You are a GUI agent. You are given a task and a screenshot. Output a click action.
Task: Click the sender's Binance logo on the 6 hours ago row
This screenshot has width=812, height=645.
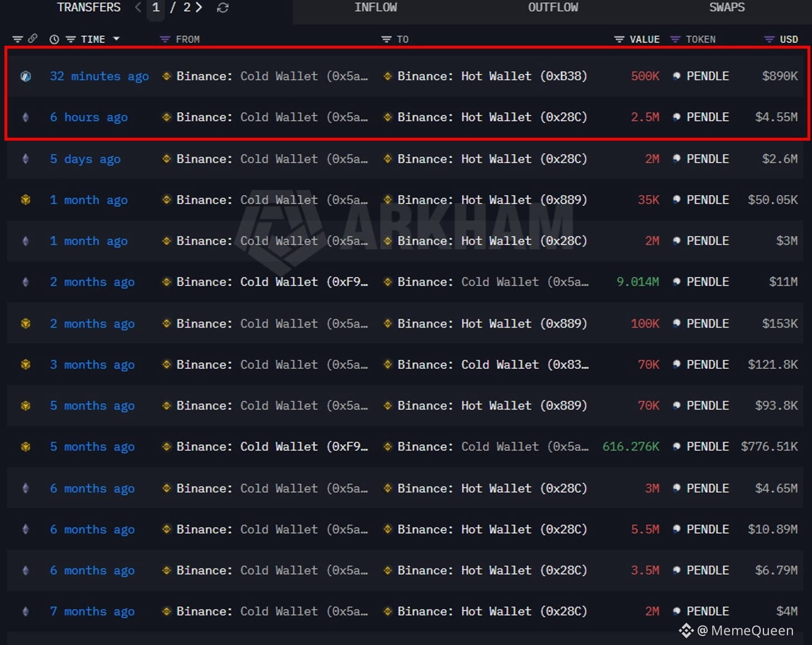pyautogui.click(x=166, y=117)
